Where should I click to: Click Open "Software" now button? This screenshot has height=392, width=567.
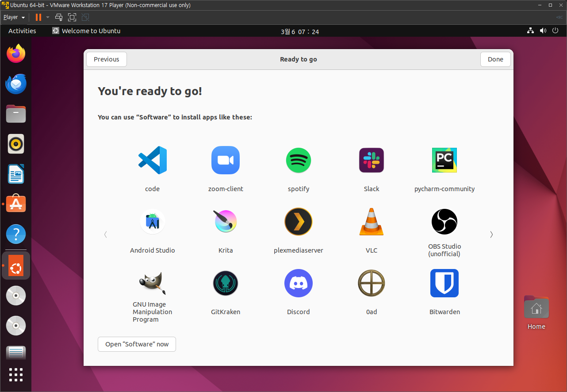coord(137,344)
